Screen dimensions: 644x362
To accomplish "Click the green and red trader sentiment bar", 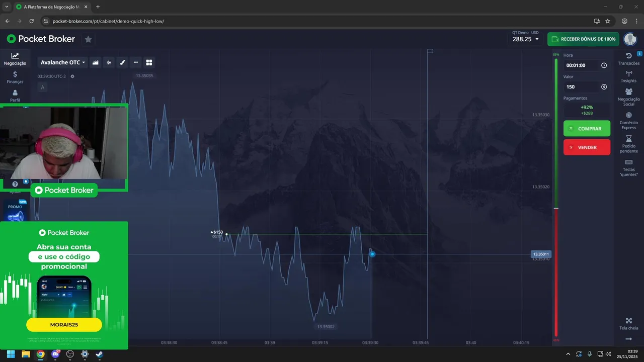I will pos(556,197).
